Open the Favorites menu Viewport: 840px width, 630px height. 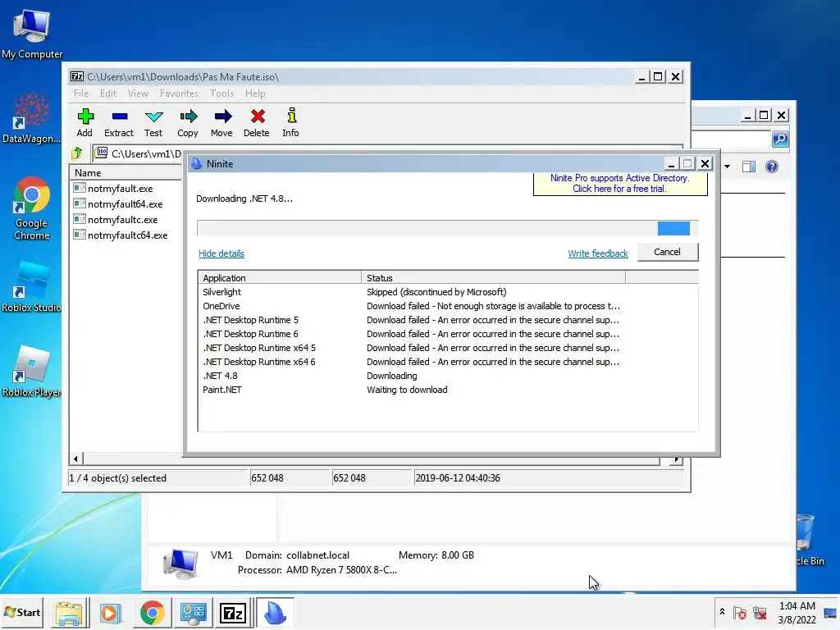click(179, 94)
